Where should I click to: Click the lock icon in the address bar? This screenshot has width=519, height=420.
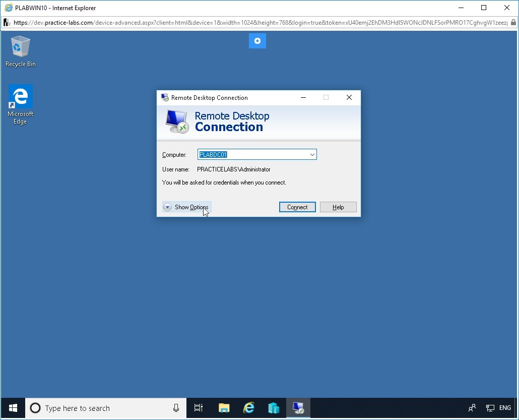click(513, 23)
